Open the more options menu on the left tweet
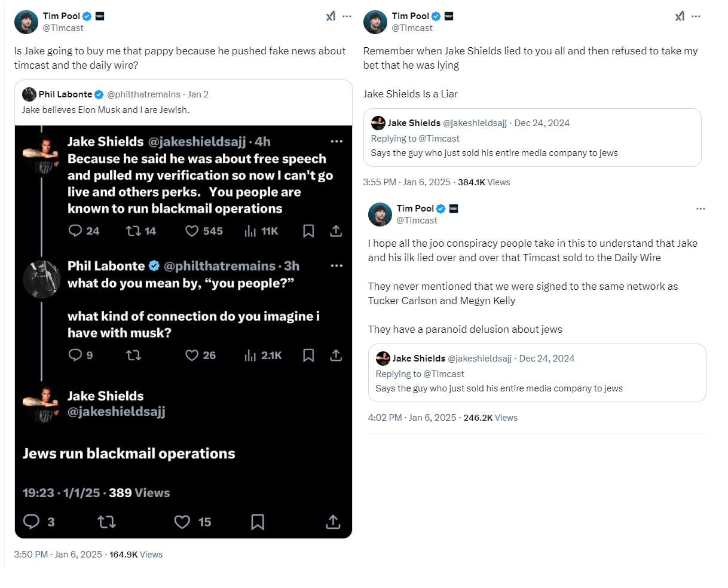This screenshot has width=728, height=588. point(347,17)
